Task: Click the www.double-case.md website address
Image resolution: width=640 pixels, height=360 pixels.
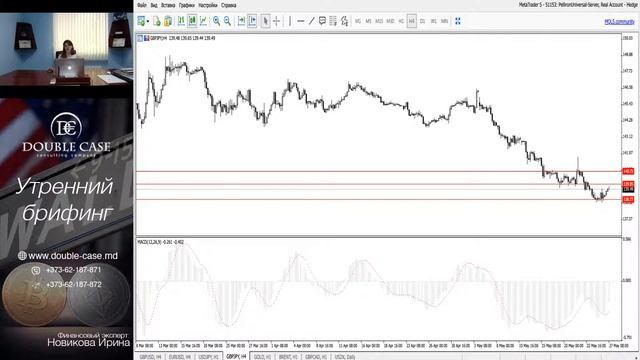Action: pyautogui.click(x=73, y=256)
